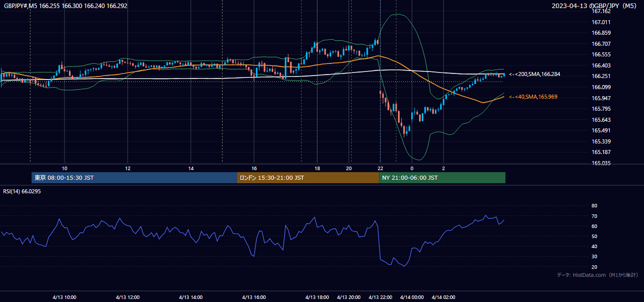This screenshot has width=644, height=302.
Task: Click the RSI scale value 70
Action: pos(594,216)
